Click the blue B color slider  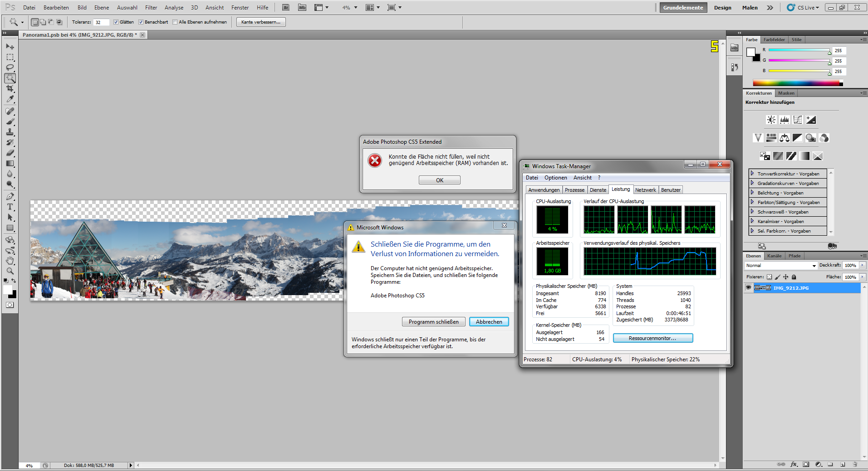pos(799,71)
